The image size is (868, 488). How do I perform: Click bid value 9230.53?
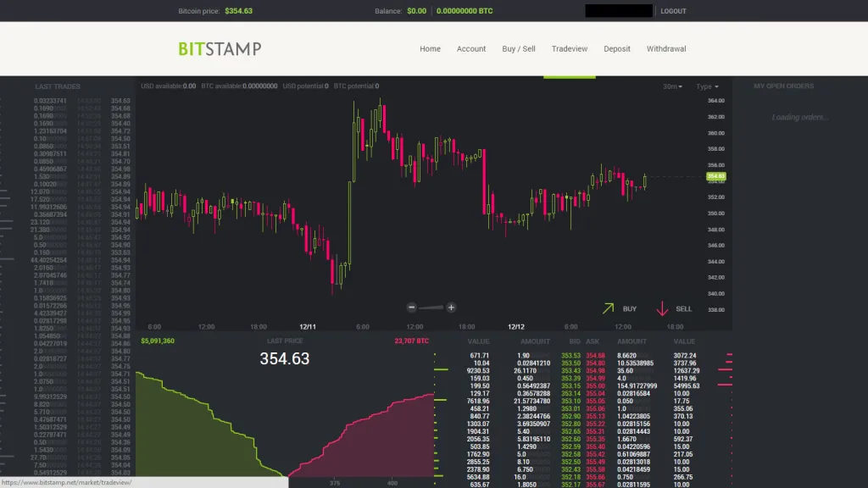coord(478,371)
